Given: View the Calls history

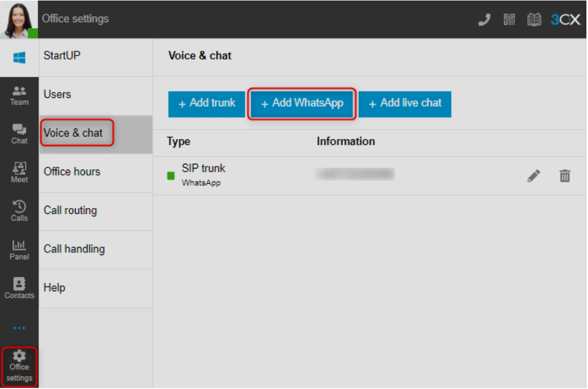Looking at the screenshot, I should coord(19,211).
